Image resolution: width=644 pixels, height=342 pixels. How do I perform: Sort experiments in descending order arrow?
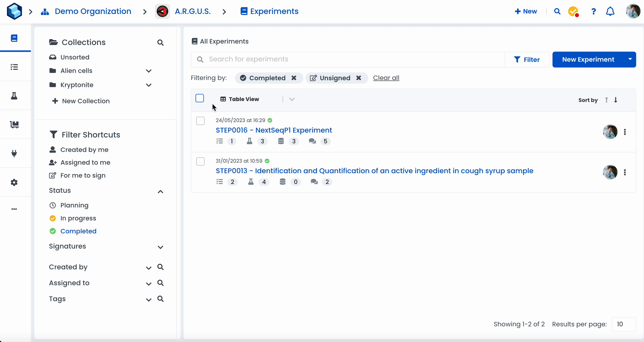pyautogui.click(x=616, y=100)
